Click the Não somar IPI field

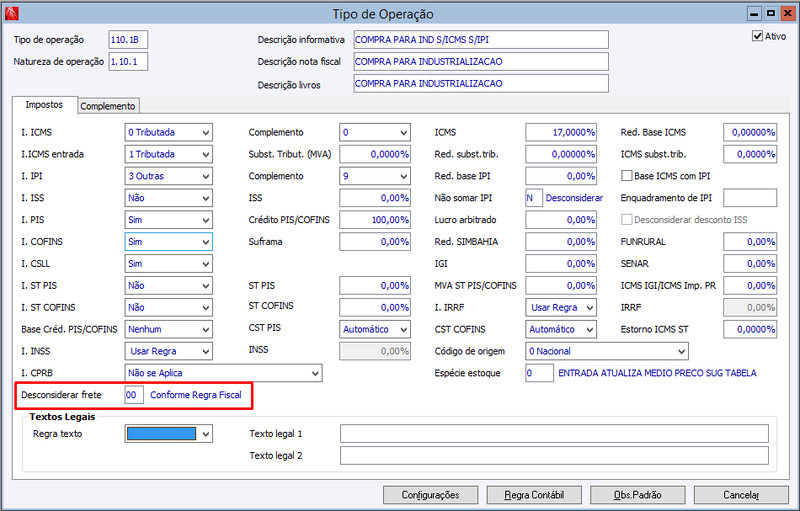534,198
